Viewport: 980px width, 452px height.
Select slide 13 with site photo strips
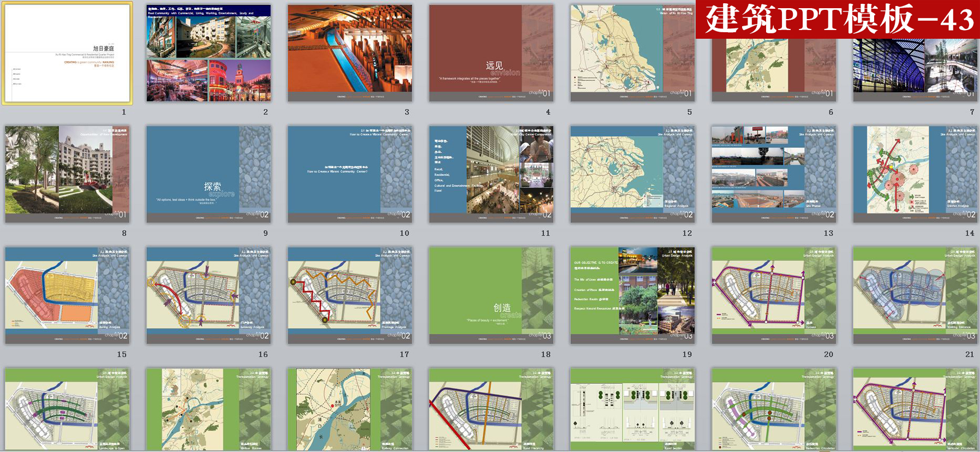click(x=774, y=174)
